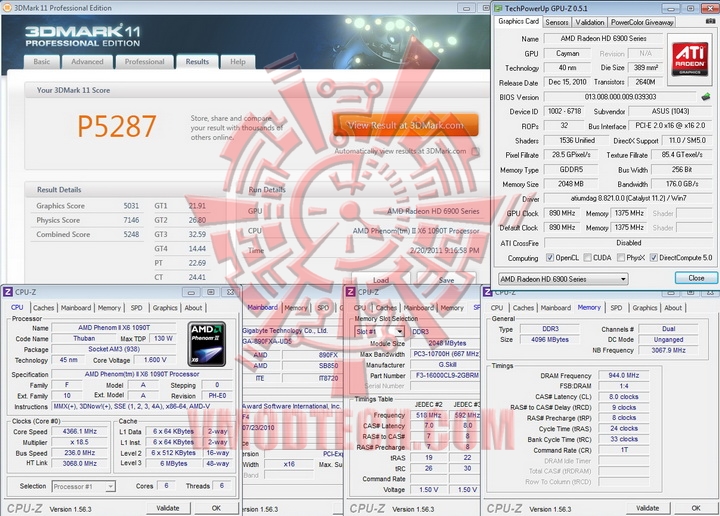The width and height of the screenshot is (720, 516).
Task: Click the Save button in 3DMark 11
Action: (x=446, y=280)
